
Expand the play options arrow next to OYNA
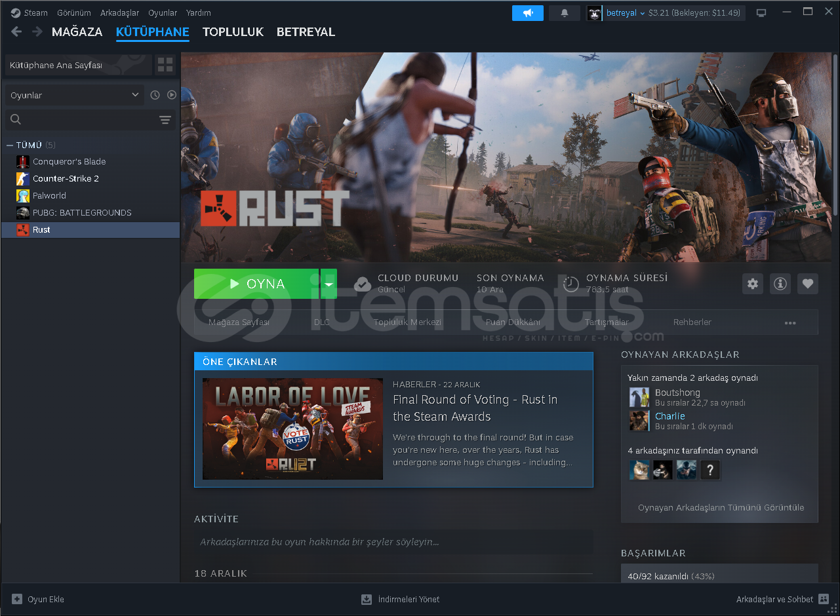(x=329, y=284)
